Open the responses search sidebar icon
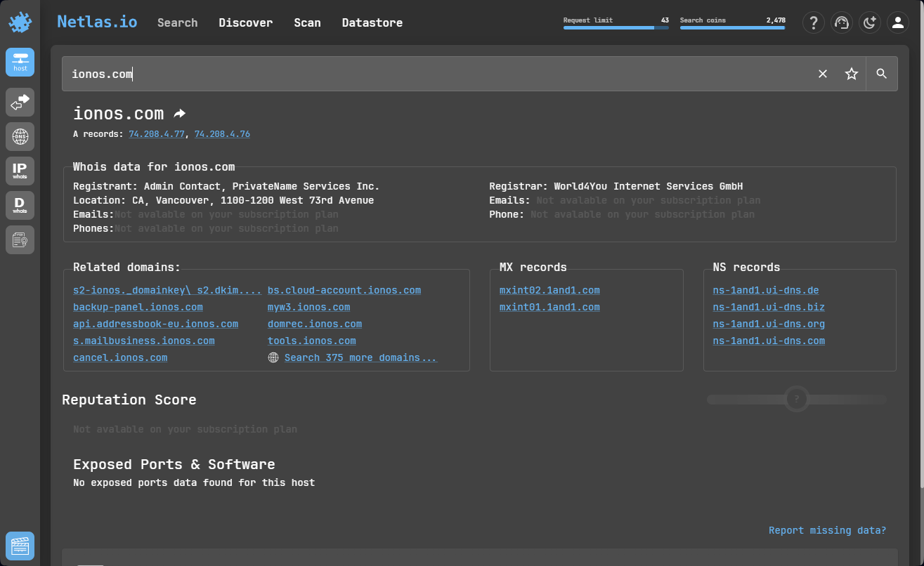Viewport: 924px width, 566px height. (x=20, y=103)
